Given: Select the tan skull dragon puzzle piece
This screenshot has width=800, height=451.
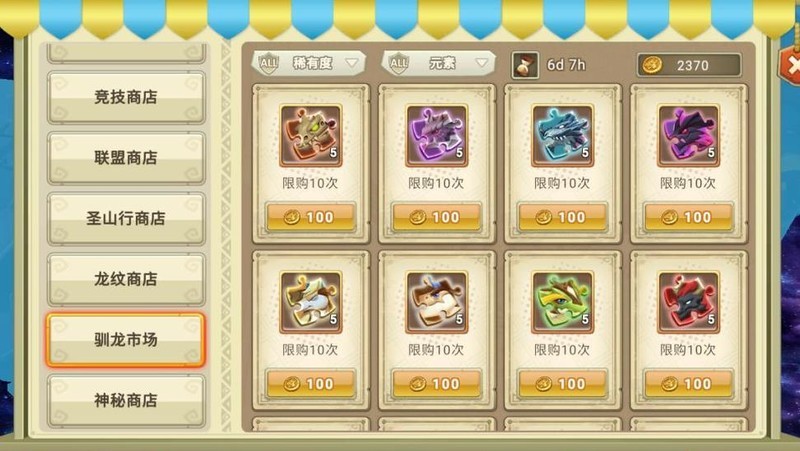Looking at the screenshot, I should click(x=311, y=136).
